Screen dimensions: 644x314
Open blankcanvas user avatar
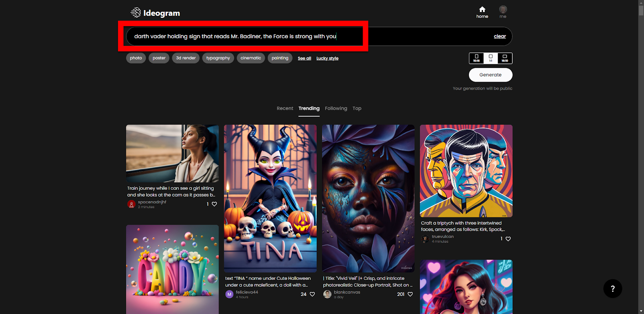[x=327, y=294]
